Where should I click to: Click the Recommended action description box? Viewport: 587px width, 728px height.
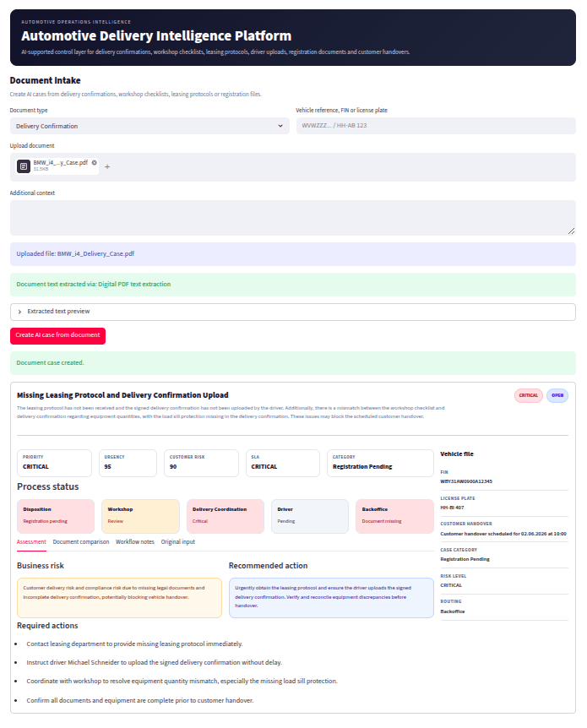(x=331, y=598)
